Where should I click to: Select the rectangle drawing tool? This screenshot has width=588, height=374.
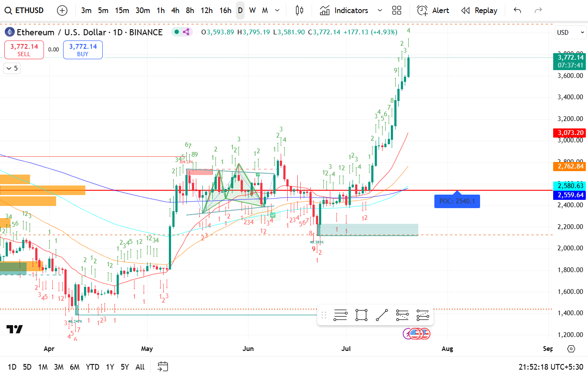[361, 315]
